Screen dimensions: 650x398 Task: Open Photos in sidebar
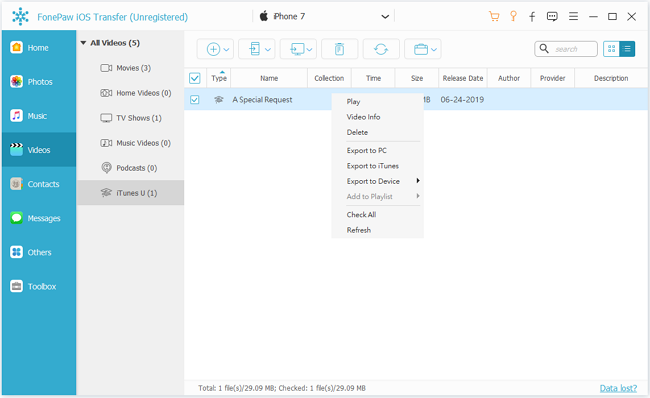[x=39, y=82]
